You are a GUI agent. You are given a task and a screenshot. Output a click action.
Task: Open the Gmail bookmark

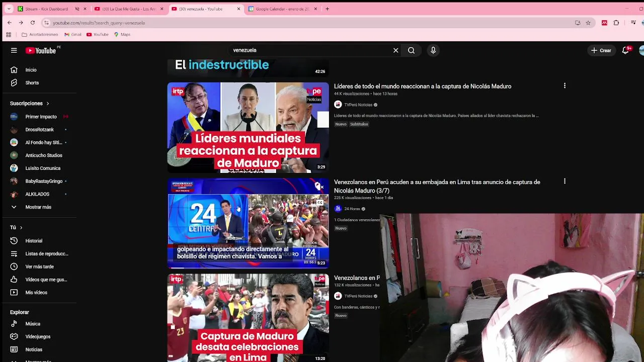pyautogui.click(x=73, y=35)
